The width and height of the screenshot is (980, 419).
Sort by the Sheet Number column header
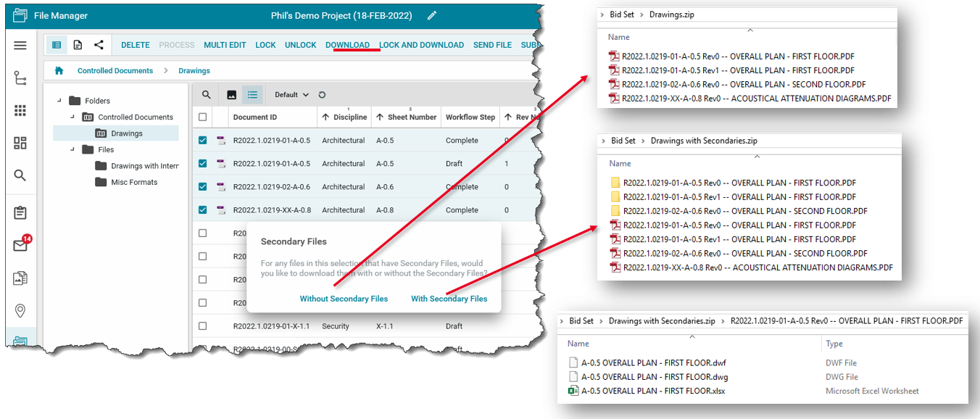pos(412,117)
